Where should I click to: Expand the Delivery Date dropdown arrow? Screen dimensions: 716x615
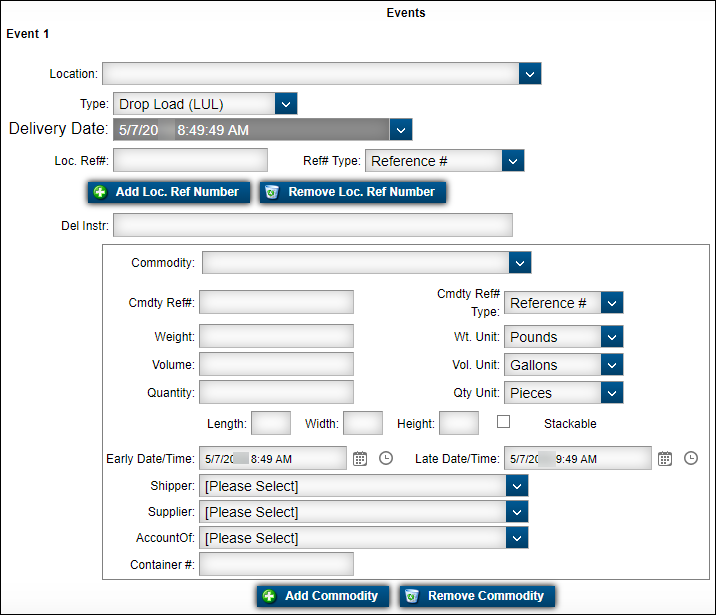[401, 130]
